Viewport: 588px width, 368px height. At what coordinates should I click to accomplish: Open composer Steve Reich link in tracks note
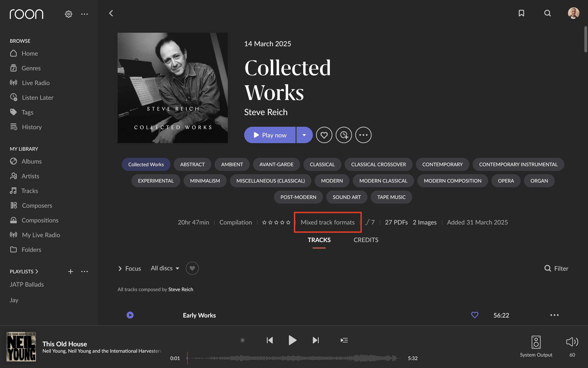point(180,289)
